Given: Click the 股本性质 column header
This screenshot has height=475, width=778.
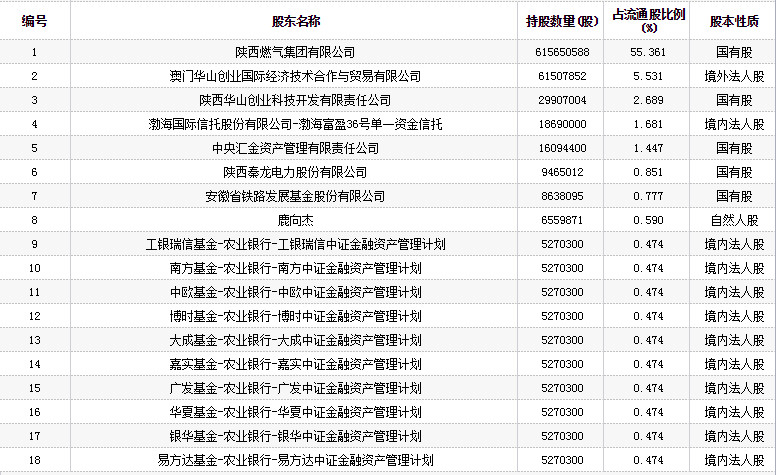Looking at the screenshot, I should tap(734, 21).
